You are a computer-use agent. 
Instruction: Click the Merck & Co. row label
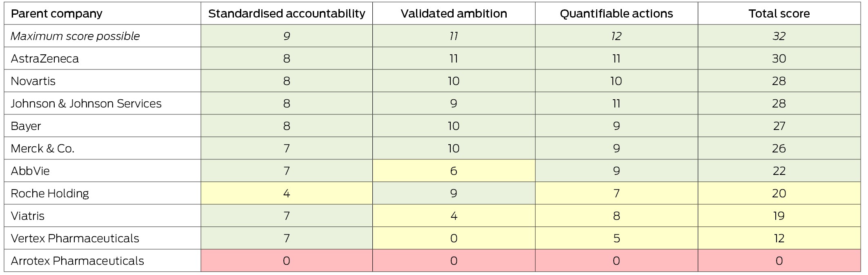click(x=42, y=148)
